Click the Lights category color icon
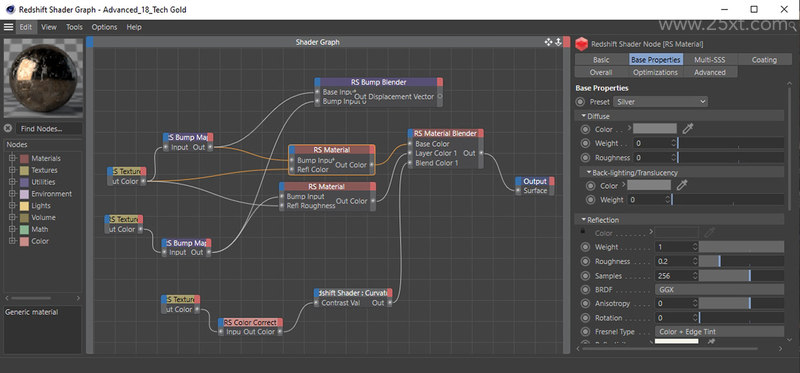 coord(24,206)
